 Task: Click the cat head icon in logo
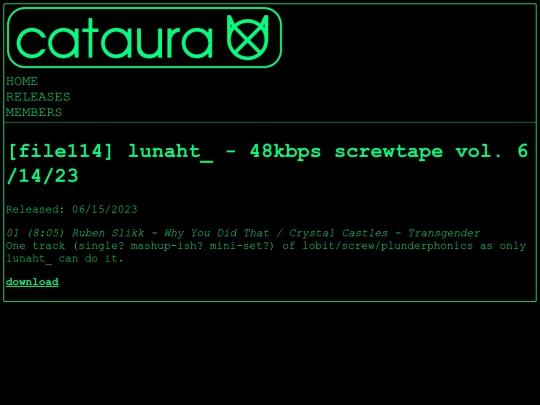pos(247,38)
